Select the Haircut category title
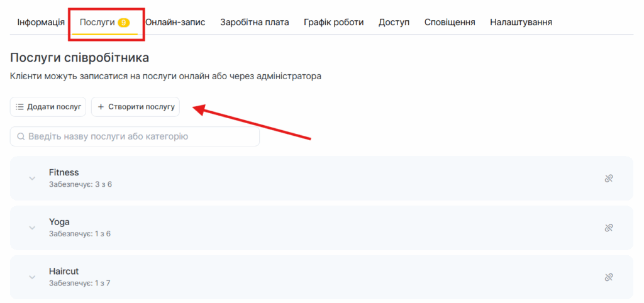The image size is (644, 303). coord(64,271)
